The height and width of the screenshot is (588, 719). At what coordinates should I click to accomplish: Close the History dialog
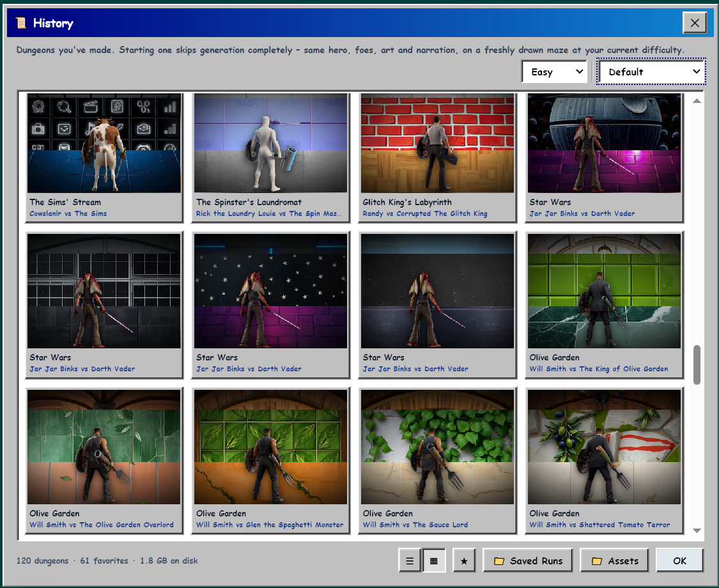(x=694, y=23)
